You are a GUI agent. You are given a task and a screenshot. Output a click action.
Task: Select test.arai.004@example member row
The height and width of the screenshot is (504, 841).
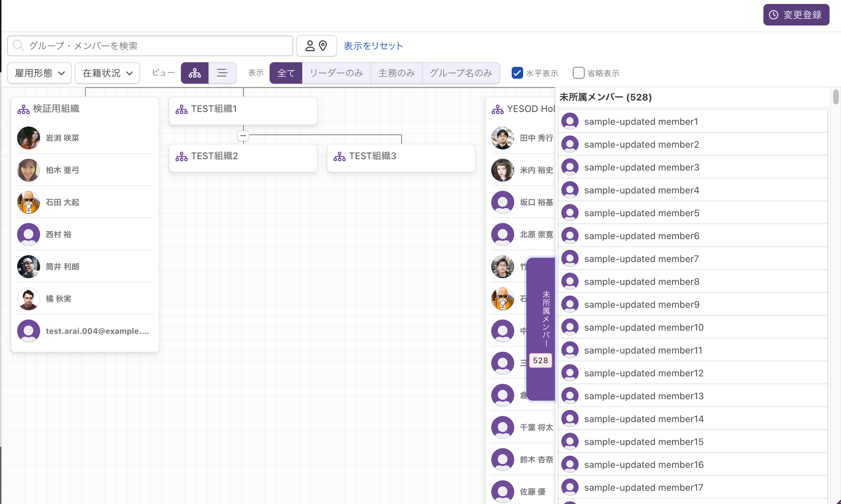coord(85,331)
